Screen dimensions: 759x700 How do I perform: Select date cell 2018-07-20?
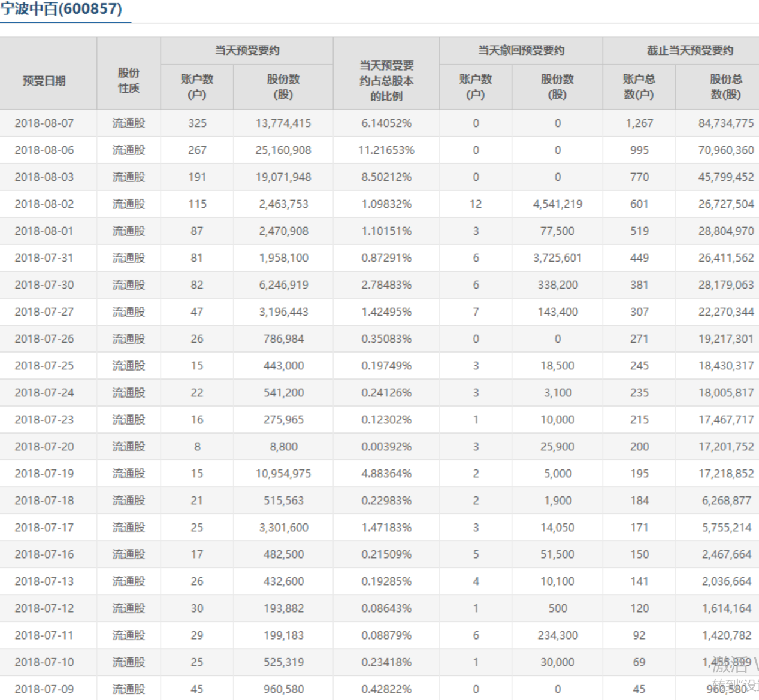[44, 447]
